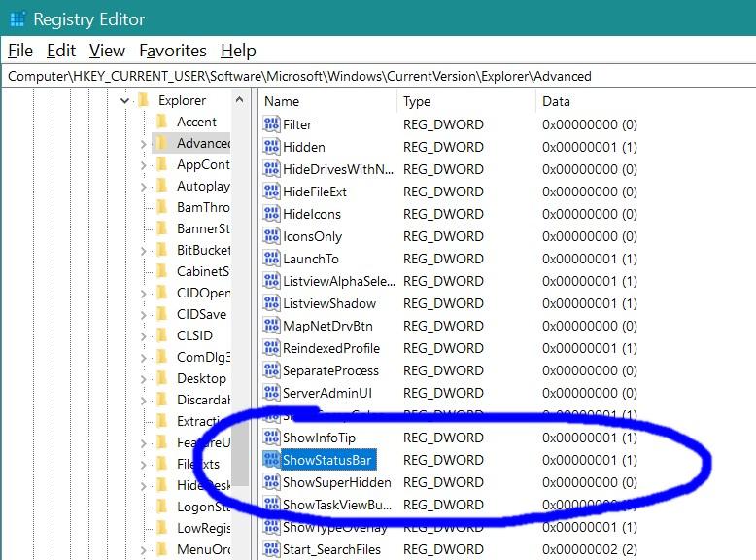
Task: Click the ListviewAlphaSele DWORD icon
Action: [x=271, y=281]
